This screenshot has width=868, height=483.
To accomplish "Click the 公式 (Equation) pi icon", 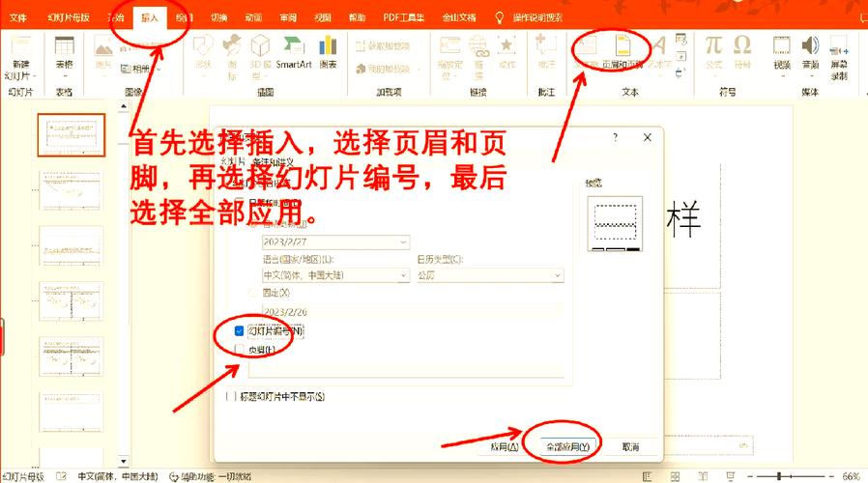I will (x=713, y=44).
